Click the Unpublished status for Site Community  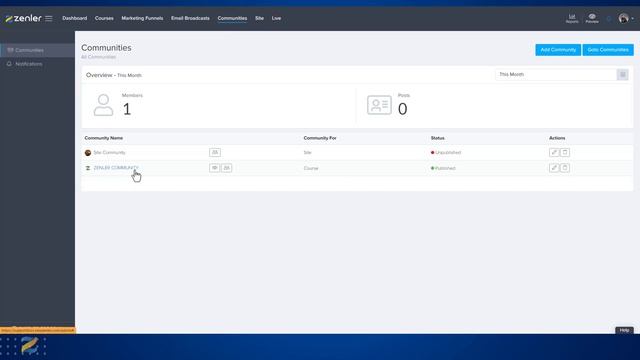[446, 153]
